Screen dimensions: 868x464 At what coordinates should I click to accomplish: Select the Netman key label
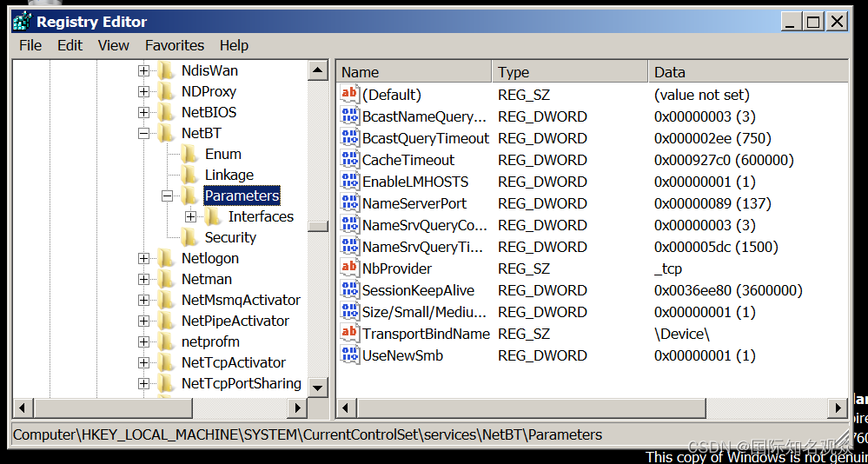207,279
